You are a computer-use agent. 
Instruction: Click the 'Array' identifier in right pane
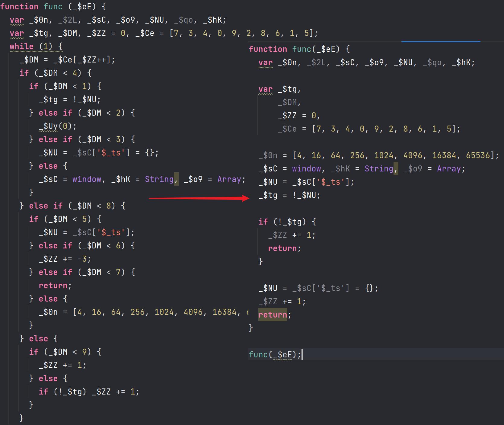click(449, 169)
